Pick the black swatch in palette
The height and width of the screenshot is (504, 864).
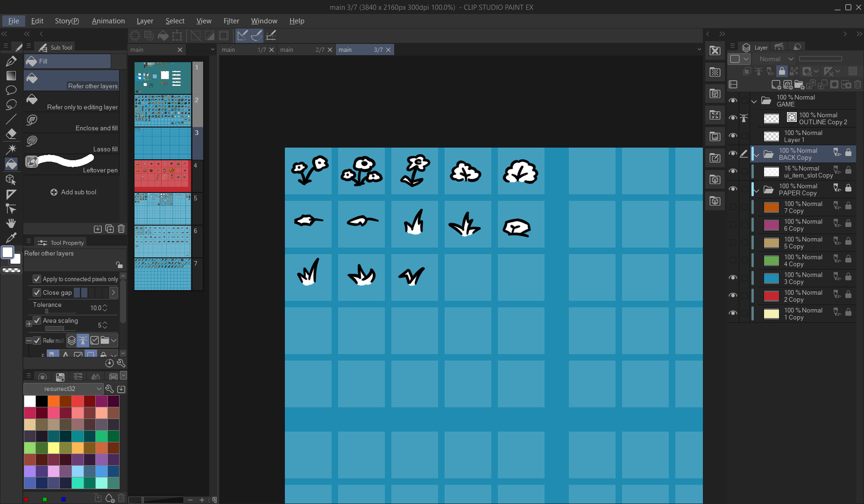[42, 401]
